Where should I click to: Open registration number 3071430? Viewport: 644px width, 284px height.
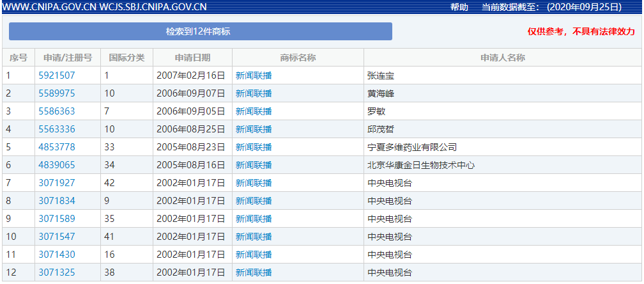(57, 255)
